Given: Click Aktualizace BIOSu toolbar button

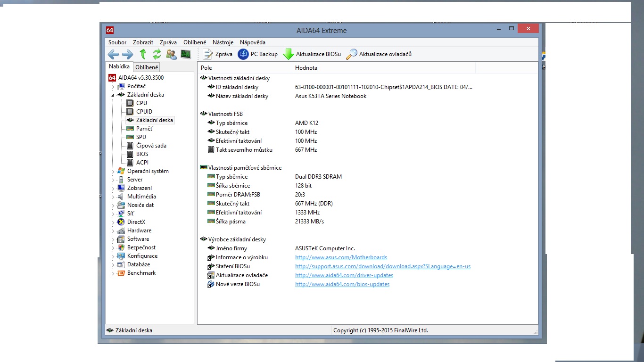Looking at the screenshot, I should pyautogui.click(x=312, y=54).
